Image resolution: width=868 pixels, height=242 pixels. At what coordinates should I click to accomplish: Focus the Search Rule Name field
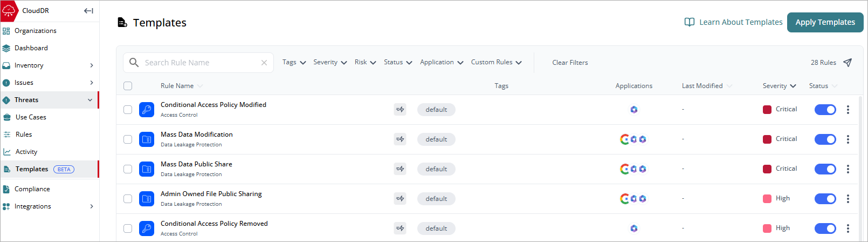click(x=198, y=63)
